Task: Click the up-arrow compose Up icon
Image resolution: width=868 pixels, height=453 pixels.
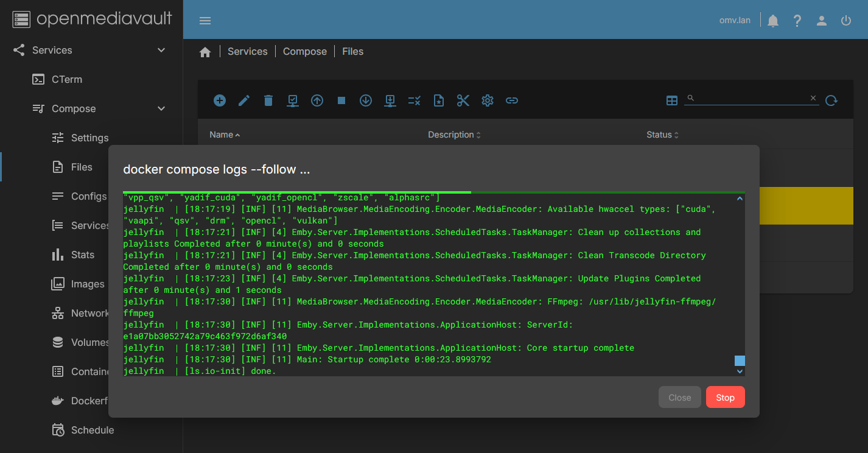Action: 317,100
